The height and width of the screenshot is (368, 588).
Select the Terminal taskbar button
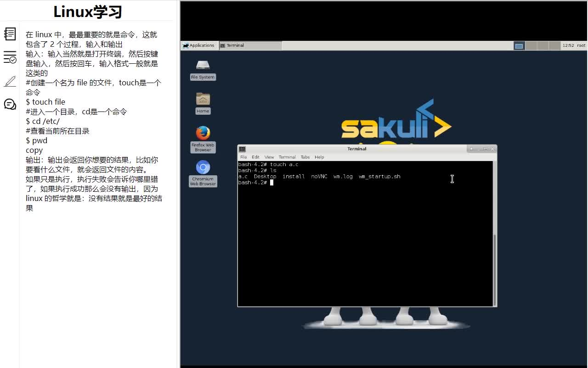[250, 45]
